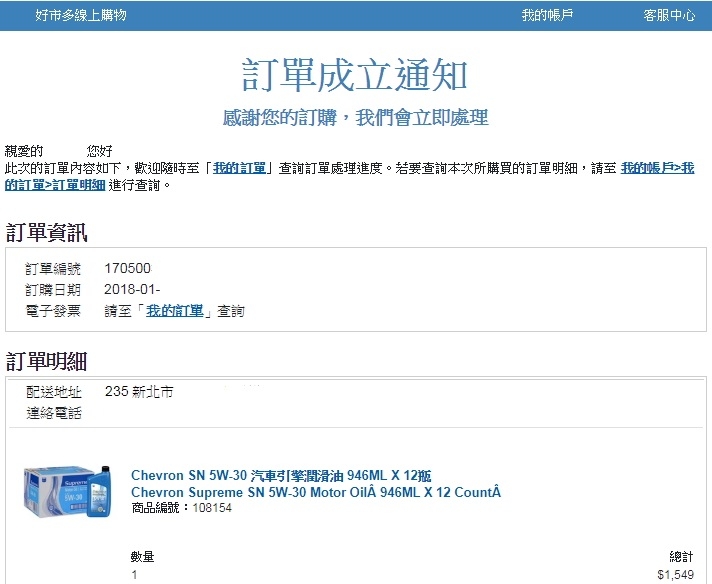This screenshot has width=712, height=584.
Task: Click the 訂單編號 label
Action: [53, 269]
